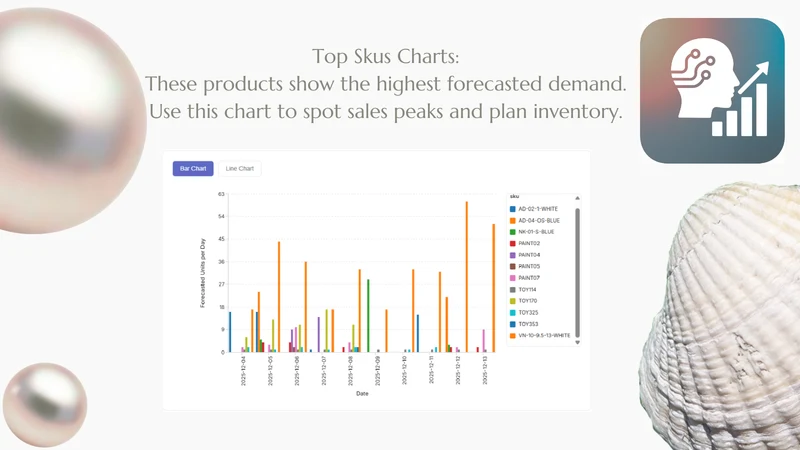Click the NK-01-S-BLUE legend label
800x450 pixels.
pyautogui.click(x=536, y=232)
